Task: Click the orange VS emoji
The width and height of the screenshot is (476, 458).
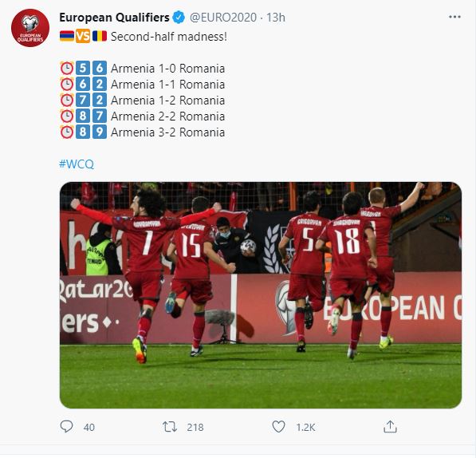Action: tap(83, 36)
